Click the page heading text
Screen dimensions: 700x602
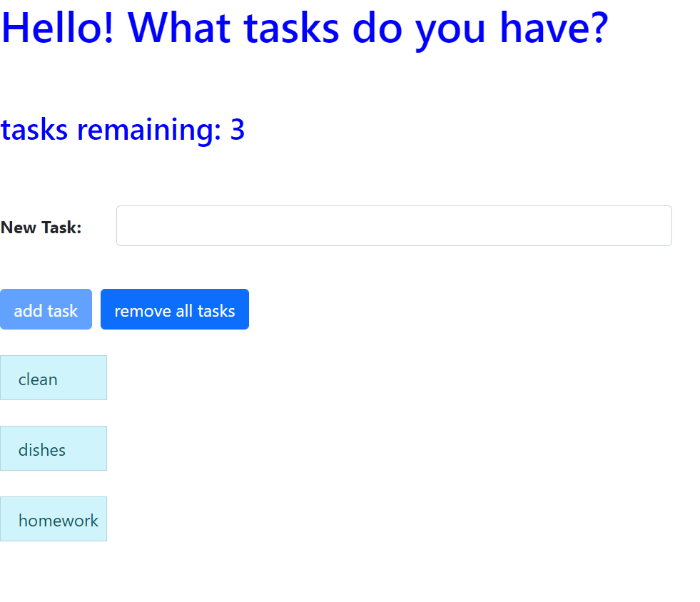(303, 29)
